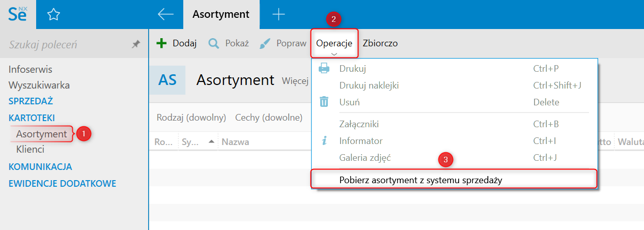Viewport: 644px width, 230px height.
Task: Choose Drukuj naklejki from the menu
Action: 369,85
